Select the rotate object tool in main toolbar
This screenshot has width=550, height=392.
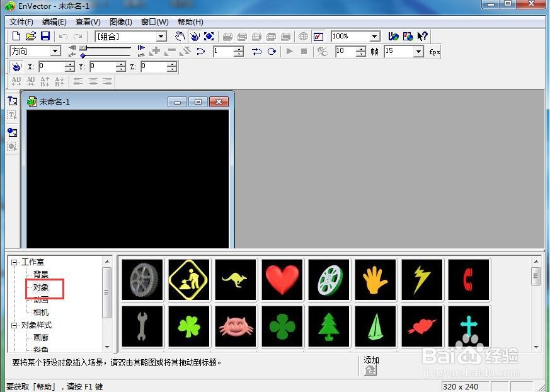(195, 36)
